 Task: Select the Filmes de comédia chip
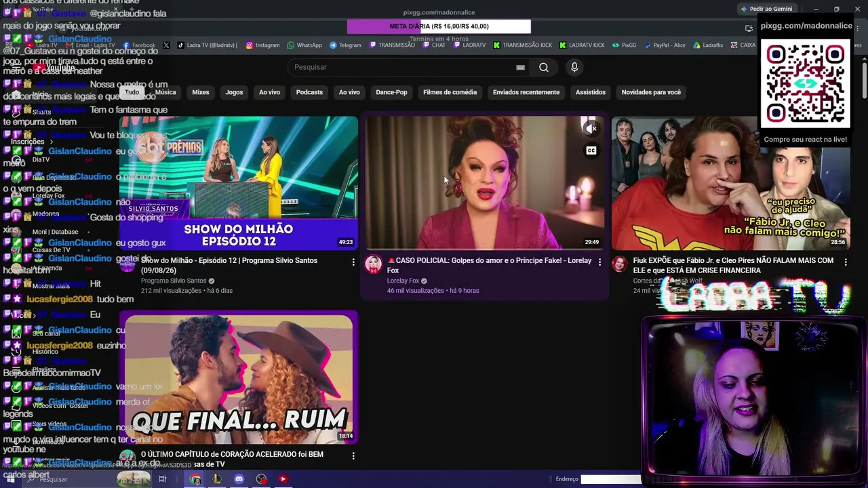[450, 92]
